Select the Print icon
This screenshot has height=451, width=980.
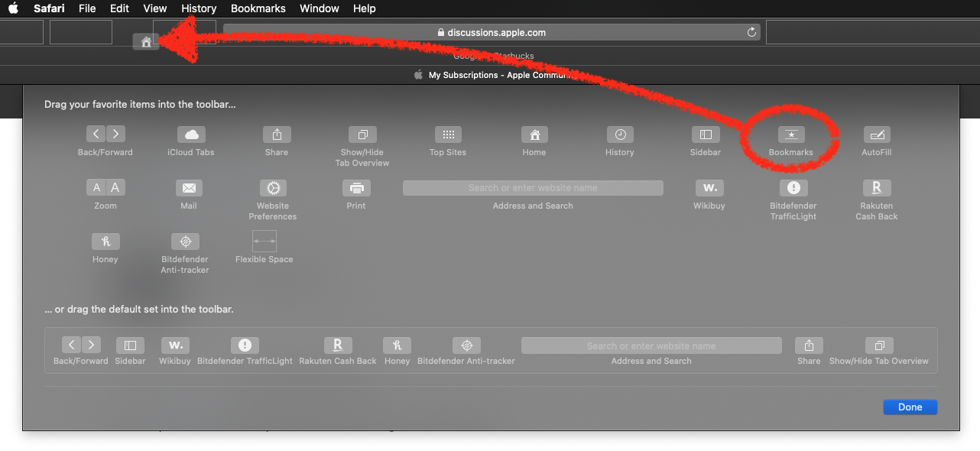pos(356,187)
